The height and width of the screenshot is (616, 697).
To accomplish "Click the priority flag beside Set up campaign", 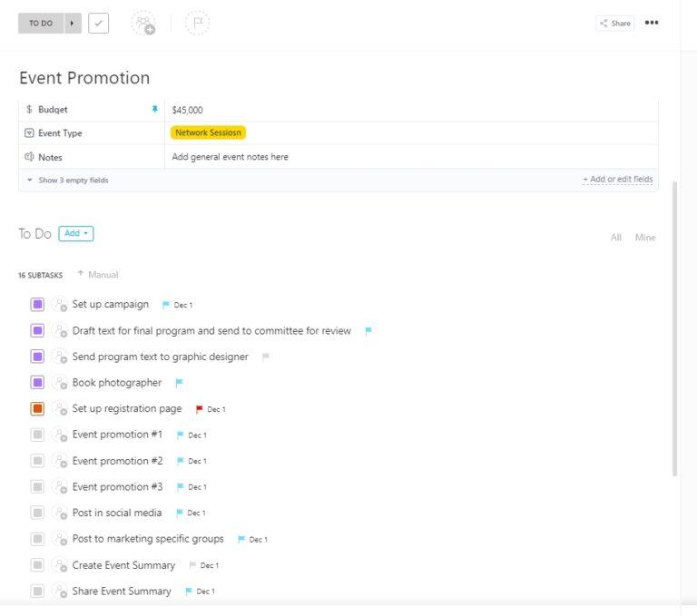I will tap(166, 305).
